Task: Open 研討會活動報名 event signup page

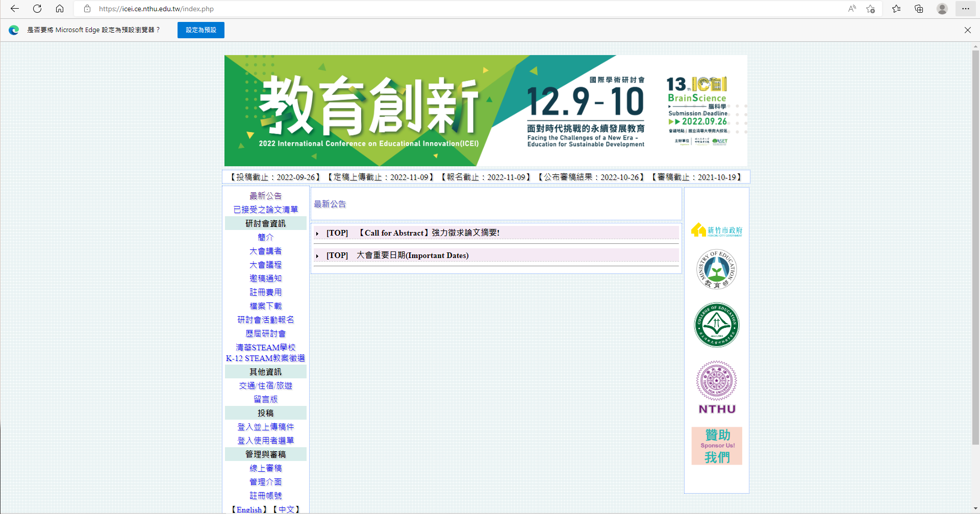Action: click(x=265, y=320)
